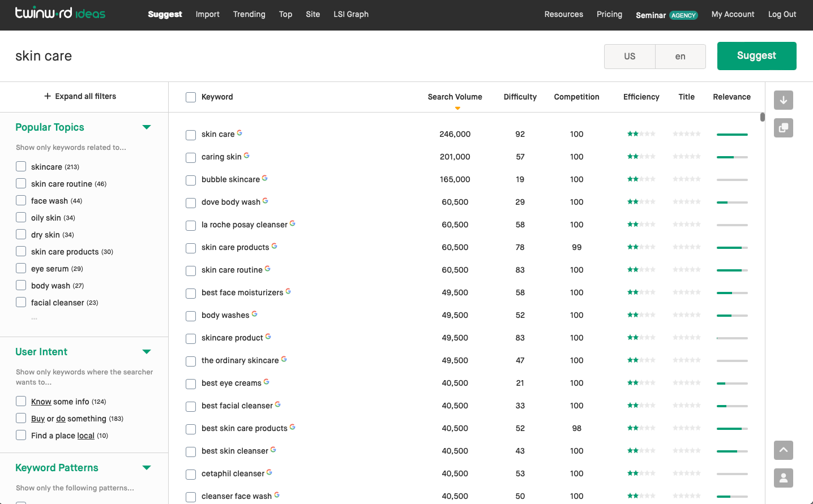
Task: Click Google icon beside cetaphil cleanser
Action: coord(269,472)
